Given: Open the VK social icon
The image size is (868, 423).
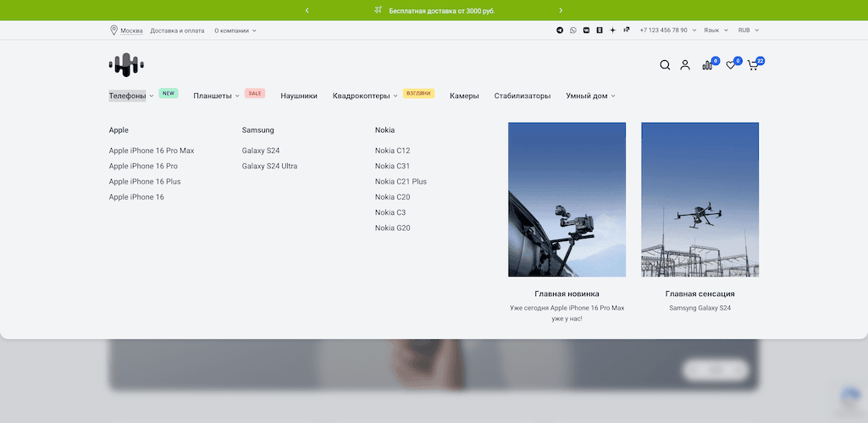Looking at the screenshot, I should [586, 30].
